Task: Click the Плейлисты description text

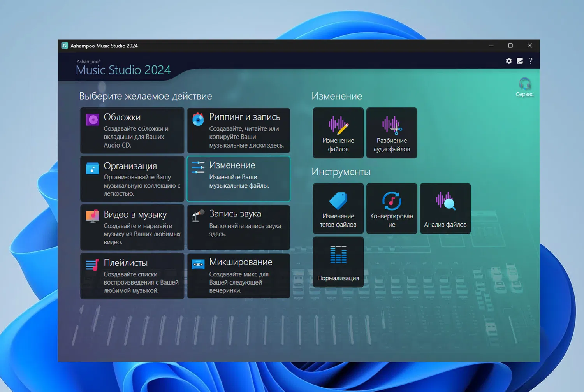Action: pos(141,282)
